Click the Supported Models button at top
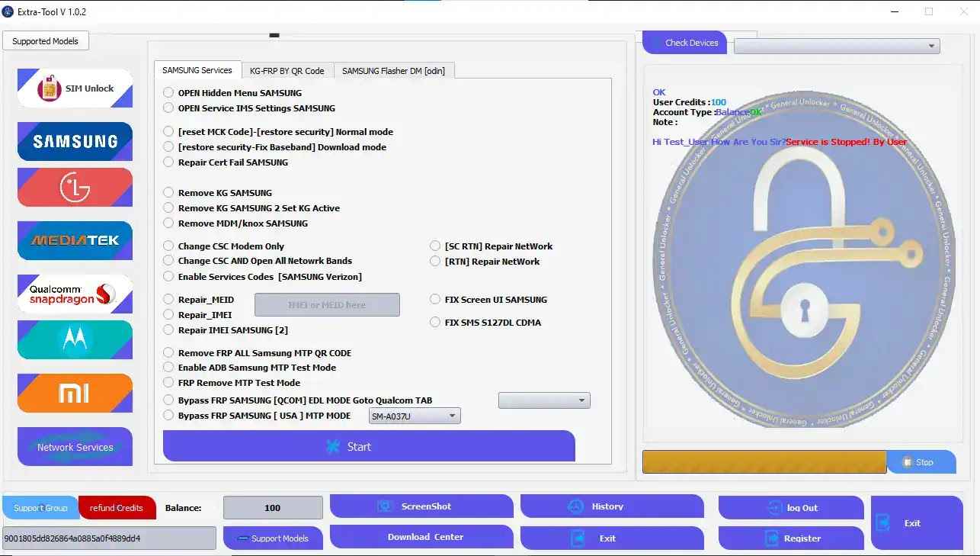Viewport: 980px width, 556px height. click(45, 41)
